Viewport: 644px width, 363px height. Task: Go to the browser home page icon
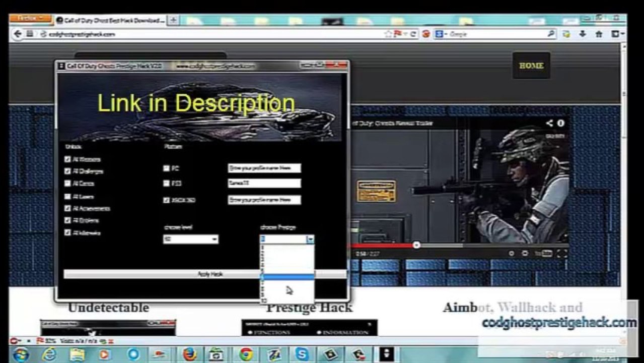[x=599, y=34]
